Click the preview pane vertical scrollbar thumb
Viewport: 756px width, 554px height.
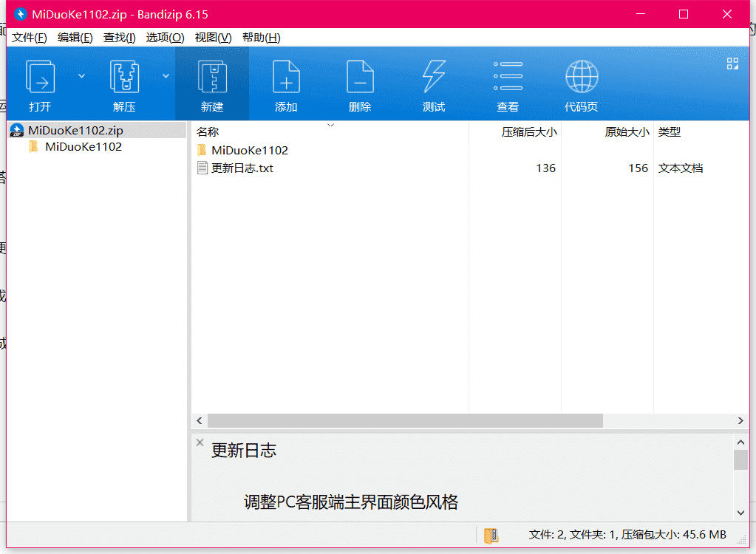[x=741, y=459]
